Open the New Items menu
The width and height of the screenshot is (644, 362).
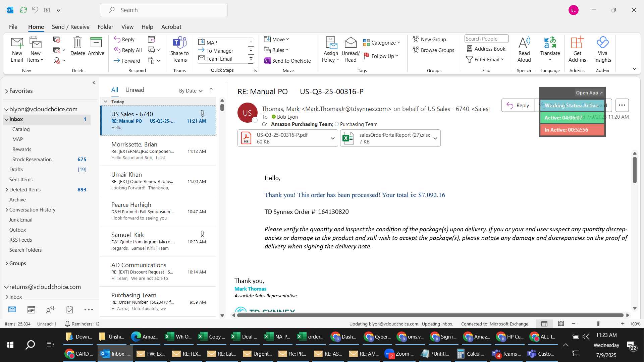pos(35,50)
